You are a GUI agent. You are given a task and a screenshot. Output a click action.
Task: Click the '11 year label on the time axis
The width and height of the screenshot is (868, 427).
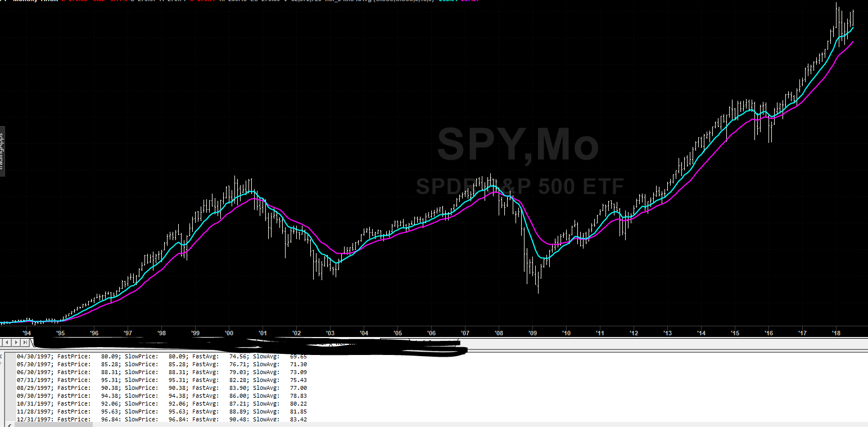pos(600,332)
